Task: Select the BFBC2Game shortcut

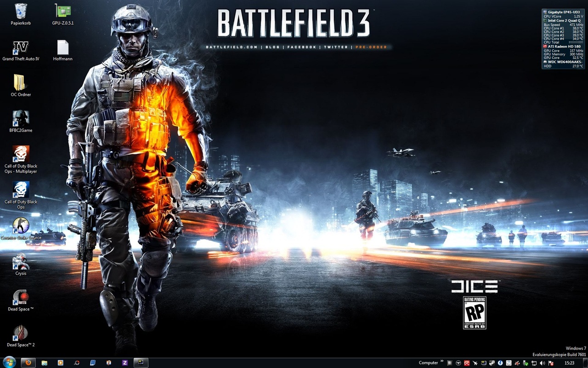Action: click(x=21, y=122)
